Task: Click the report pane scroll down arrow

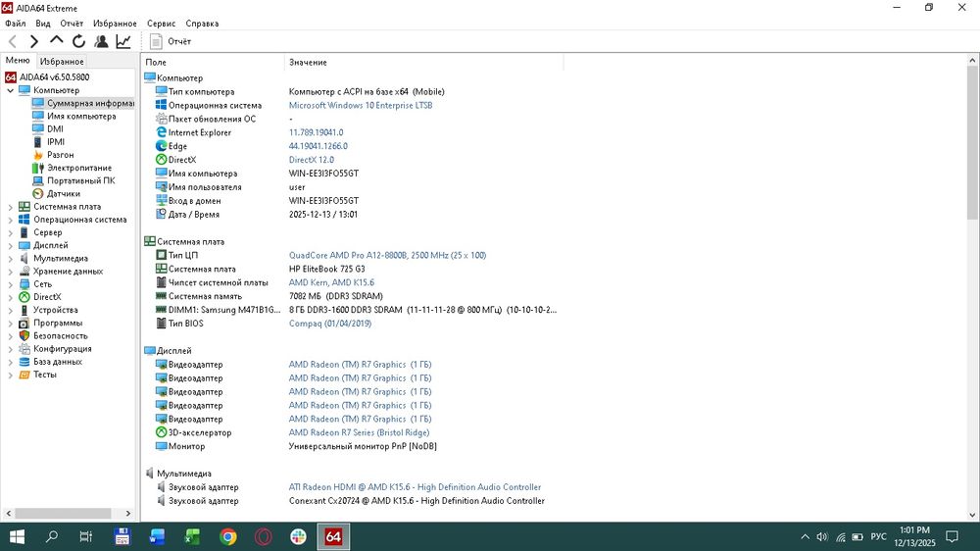Action: (x=972, y=515)
